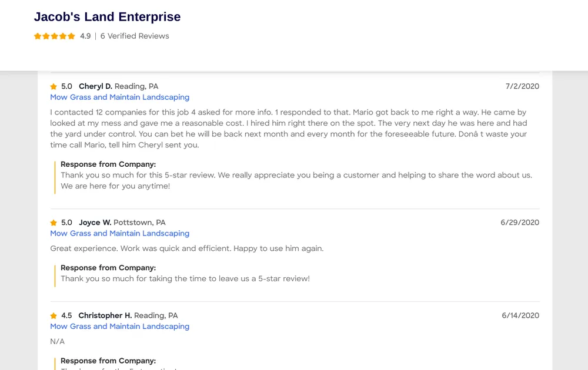
Task: Select reviewer name Christopher H.
Action: pos(105,315)
